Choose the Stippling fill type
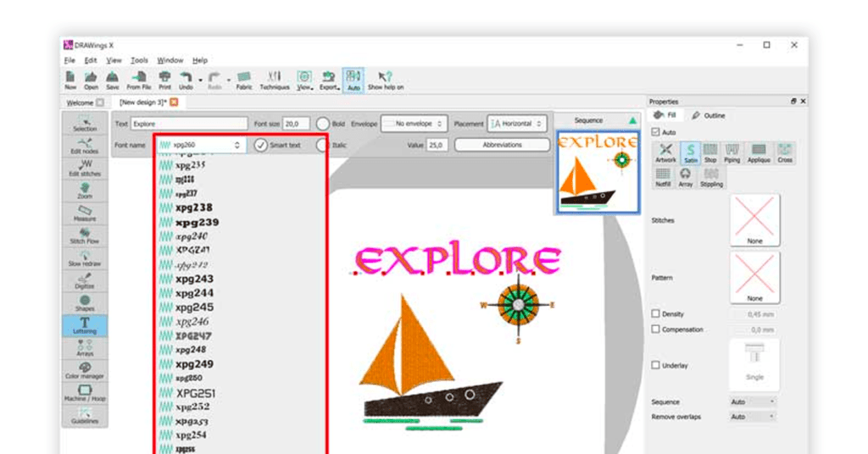This screenshot has width=868, height=454. tap(711, 178)
